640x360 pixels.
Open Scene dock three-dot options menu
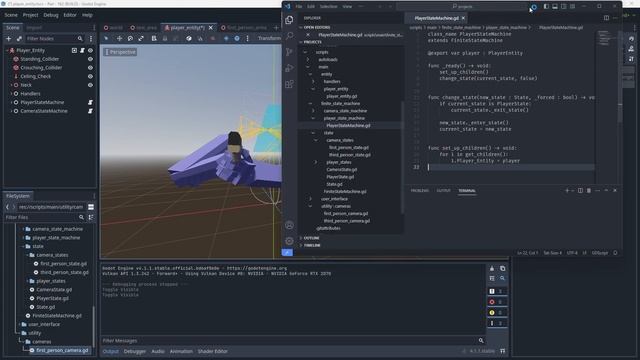(x=91, y=38)
